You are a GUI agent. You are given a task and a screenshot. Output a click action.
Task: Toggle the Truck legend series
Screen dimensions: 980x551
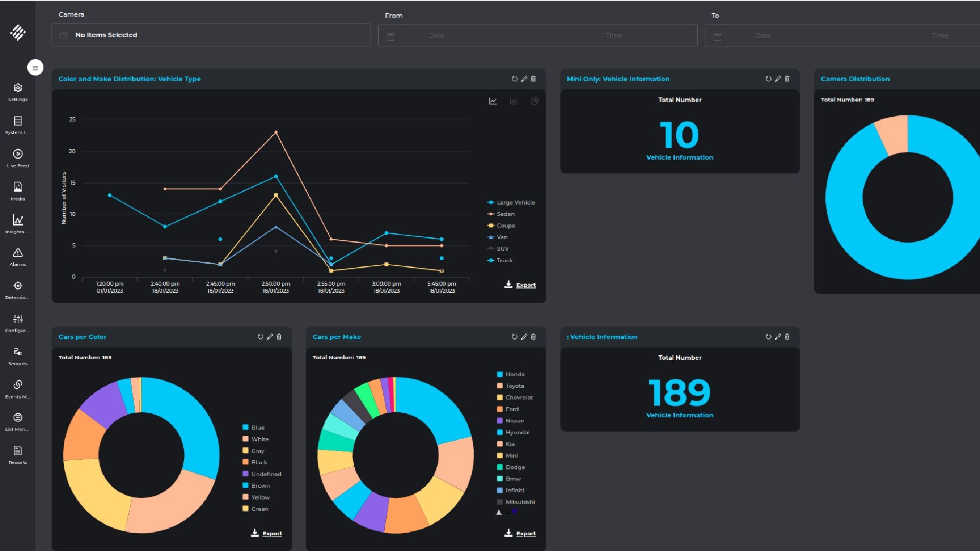point(500,260)
